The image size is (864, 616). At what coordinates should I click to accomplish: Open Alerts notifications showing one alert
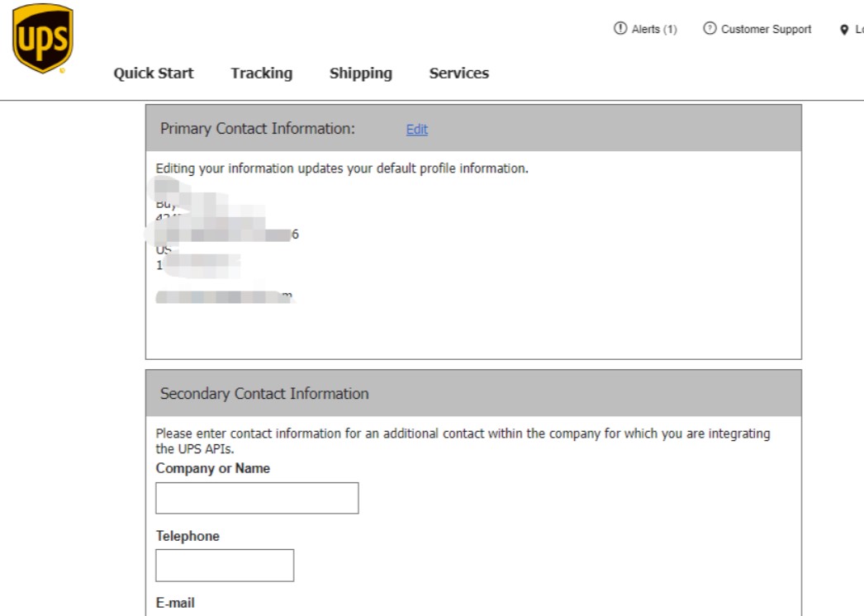pos(646,28)
